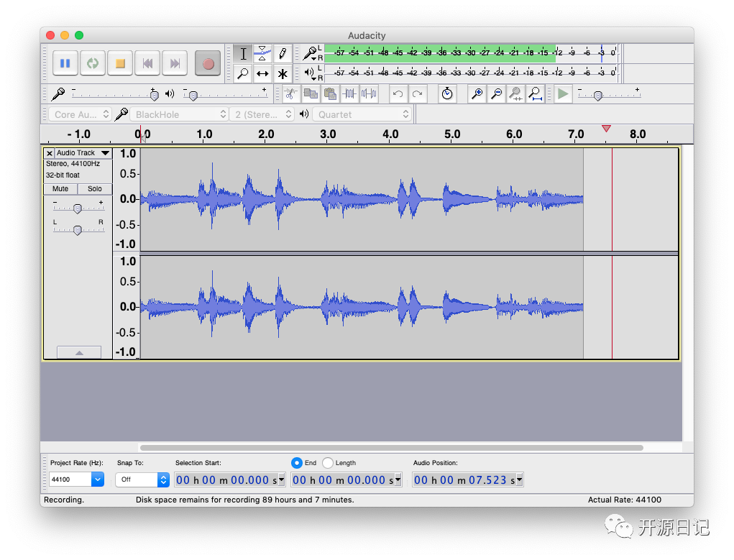Solo the Audio Track
Screen dimensions: 734x560
[x=95, y=188]
